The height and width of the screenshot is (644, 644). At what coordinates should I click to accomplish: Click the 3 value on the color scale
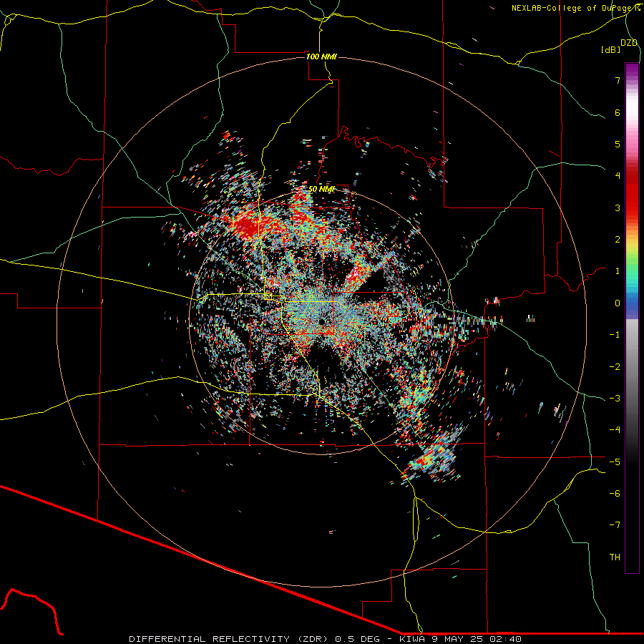(618, 208)
